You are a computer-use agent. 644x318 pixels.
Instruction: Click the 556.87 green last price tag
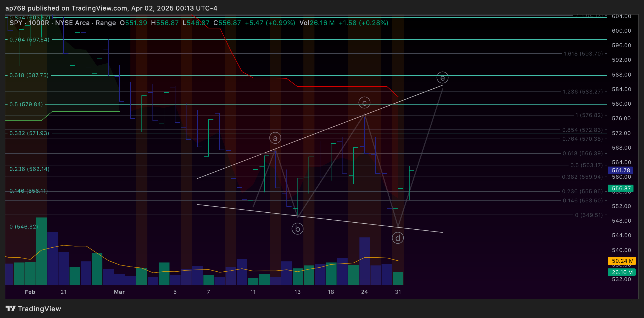pos(621,188)
